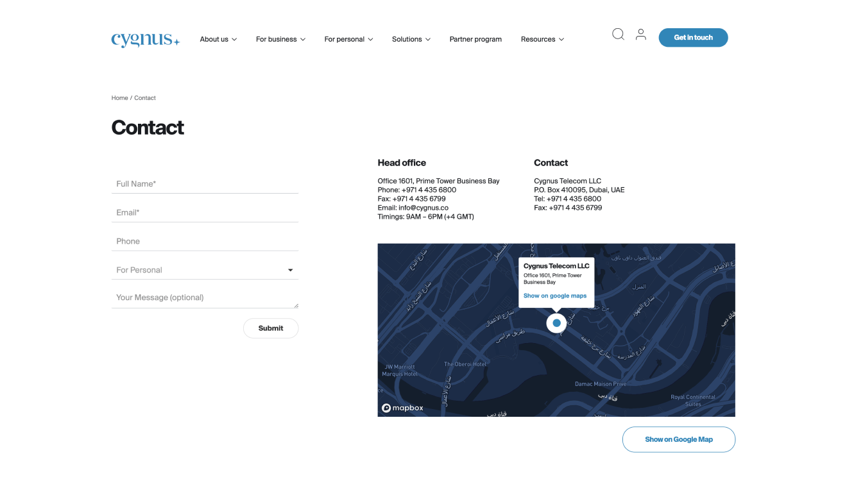Image resolution: width=847 pixels, height=504 pixels.
Task: Follow the Show on google maps popup link
Action: tap(555, 296)
